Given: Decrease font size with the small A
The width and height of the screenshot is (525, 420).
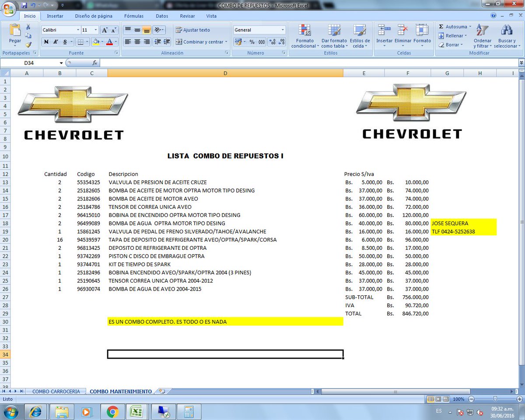Looking at the screenshot, I should [114, 30].
